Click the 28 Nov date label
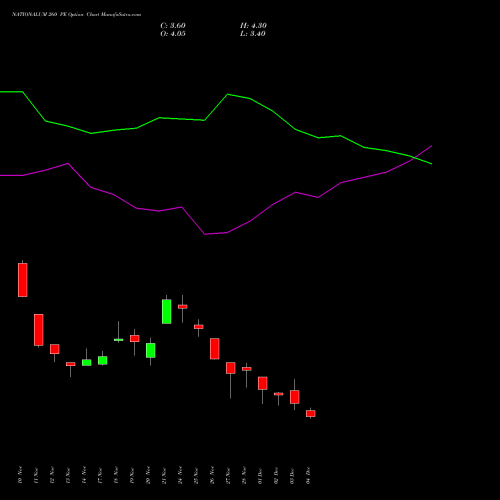This screenshot has width=500, height=500. point(244,475)
